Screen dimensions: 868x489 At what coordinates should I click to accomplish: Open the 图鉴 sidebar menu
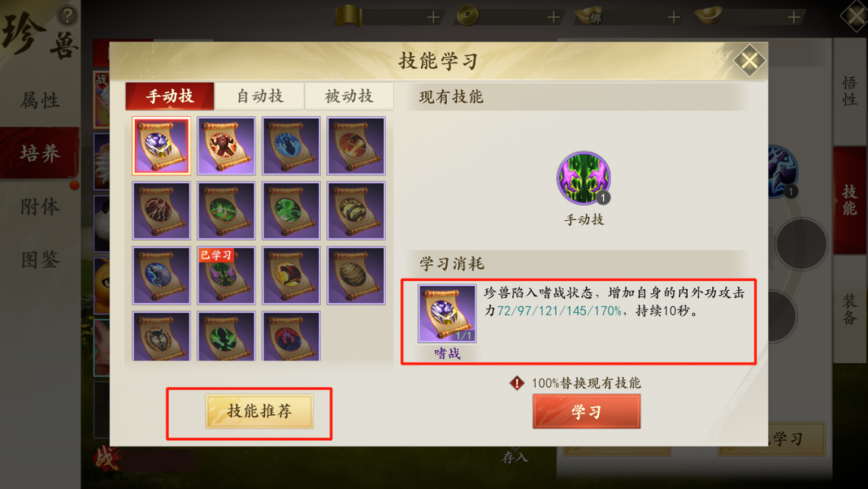[40, 259]
